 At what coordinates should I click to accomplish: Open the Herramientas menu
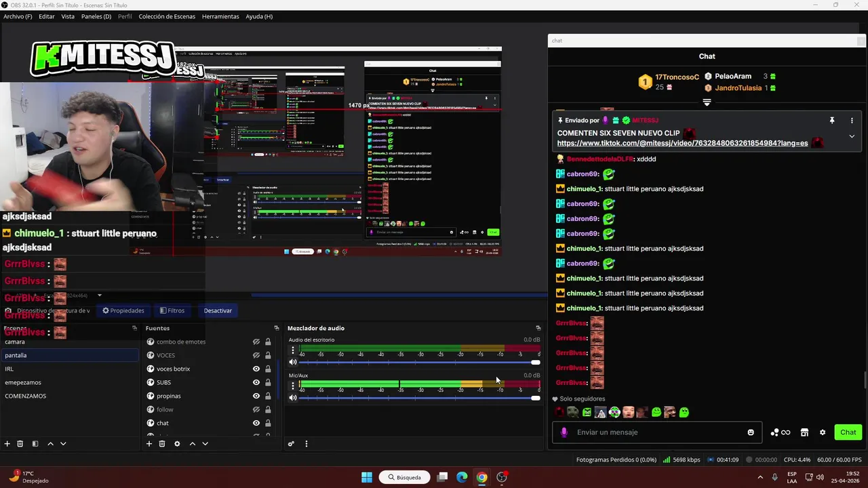tap(220, 16)
